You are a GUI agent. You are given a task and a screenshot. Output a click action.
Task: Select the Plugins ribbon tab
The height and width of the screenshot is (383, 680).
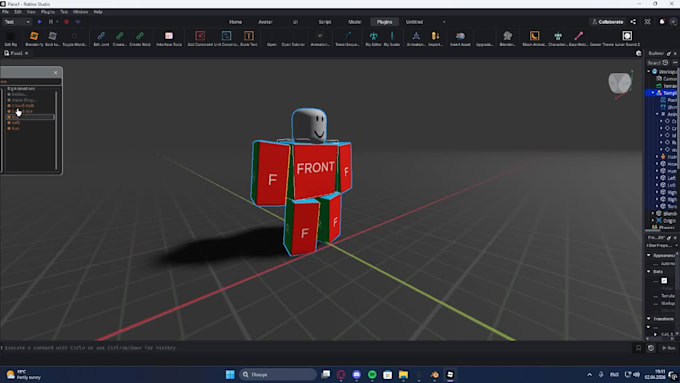click(384, 22)
